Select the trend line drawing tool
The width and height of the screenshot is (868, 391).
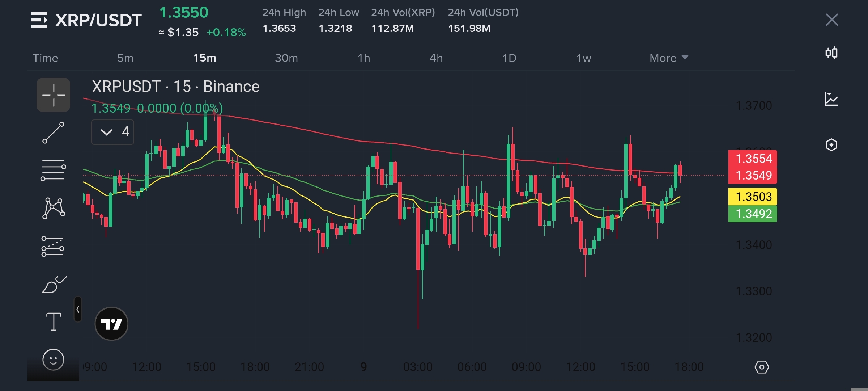tap(53, 133)
